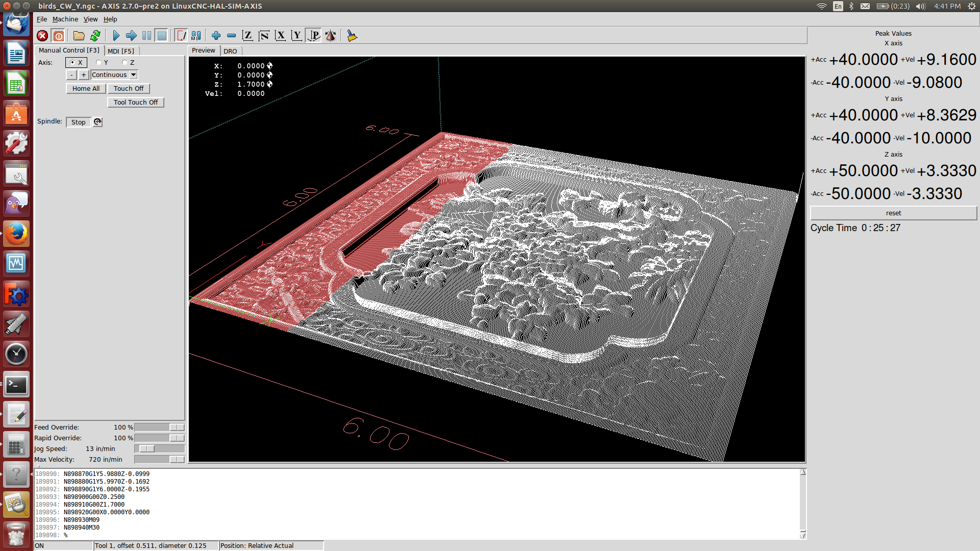
Task: Reload the current file
Action: (95, 36)
